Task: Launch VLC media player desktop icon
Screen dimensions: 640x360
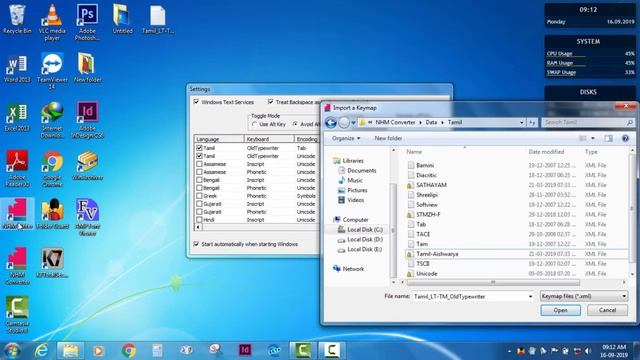Action: (52, 22)
